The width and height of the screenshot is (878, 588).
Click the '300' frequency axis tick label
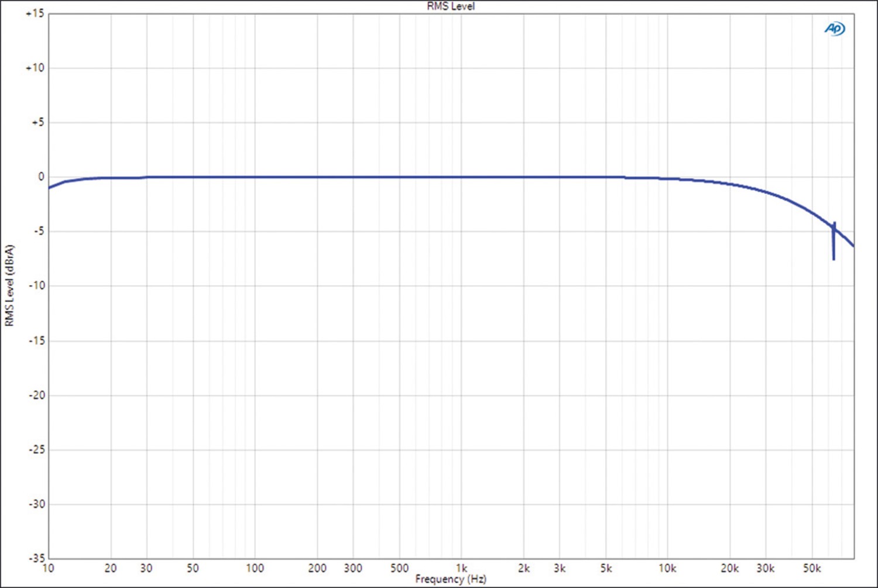[x=353, y=568]
